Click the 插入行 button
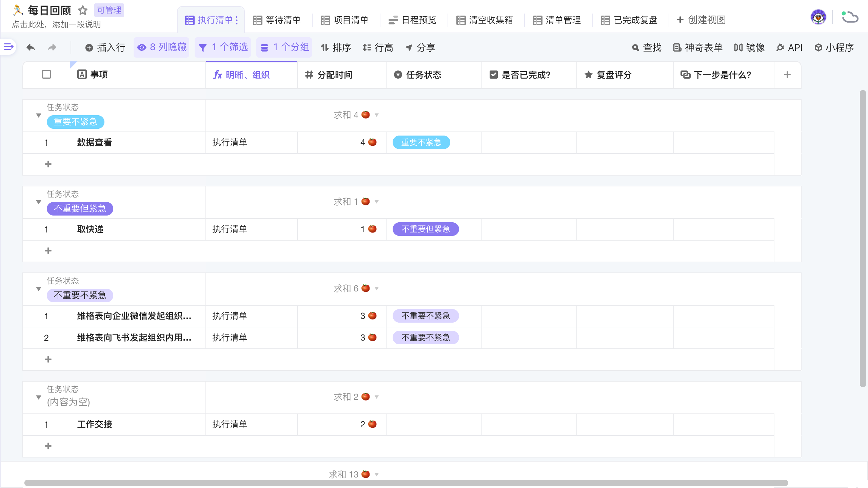 click(105, 47)
